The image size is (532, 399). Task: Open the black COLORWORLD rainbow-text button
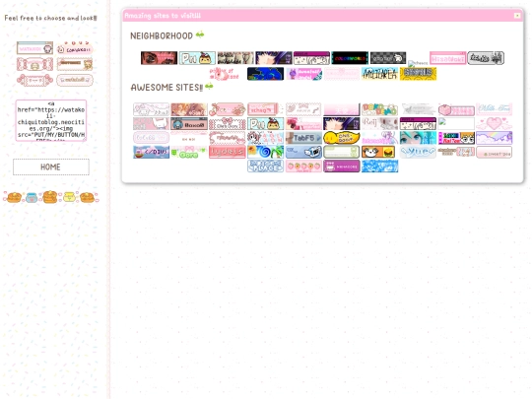coord(350,58)
